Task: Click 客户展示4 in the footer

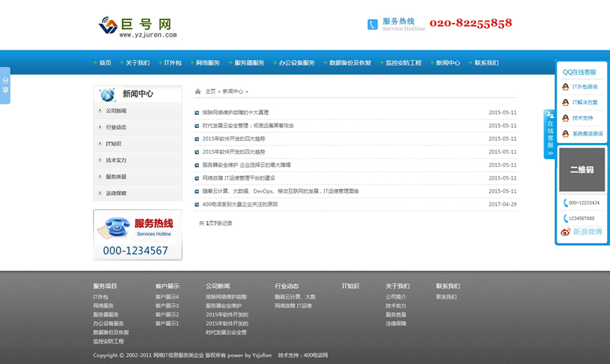Action: coord(167,297)
